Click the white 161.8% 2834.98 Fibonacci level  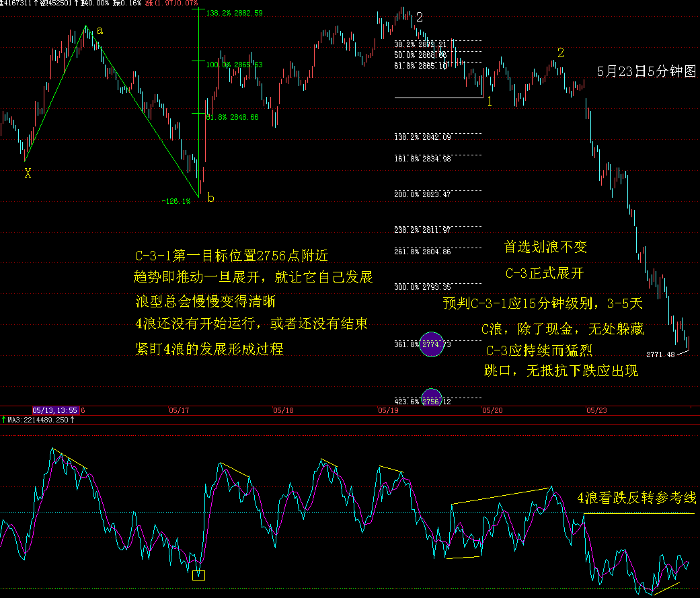422,159
